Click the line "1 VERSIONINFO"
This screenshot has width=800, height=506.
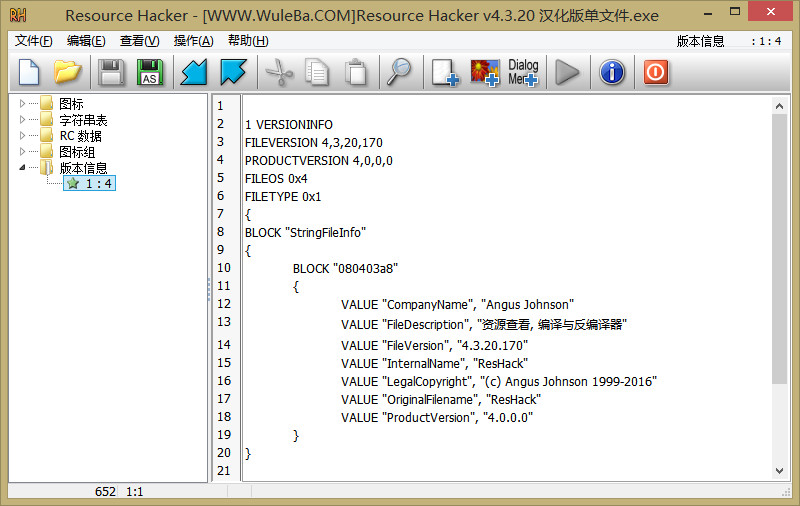pyautogui.click(x=289, y=125)
